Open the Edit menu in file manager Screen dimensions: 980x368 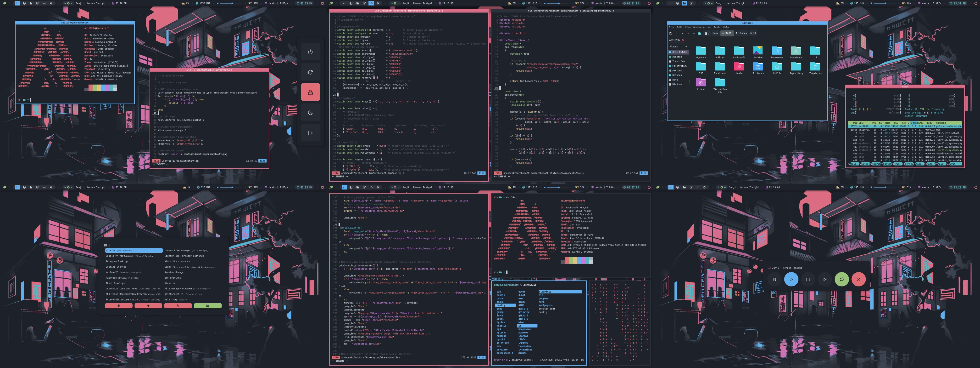point(680,27)
